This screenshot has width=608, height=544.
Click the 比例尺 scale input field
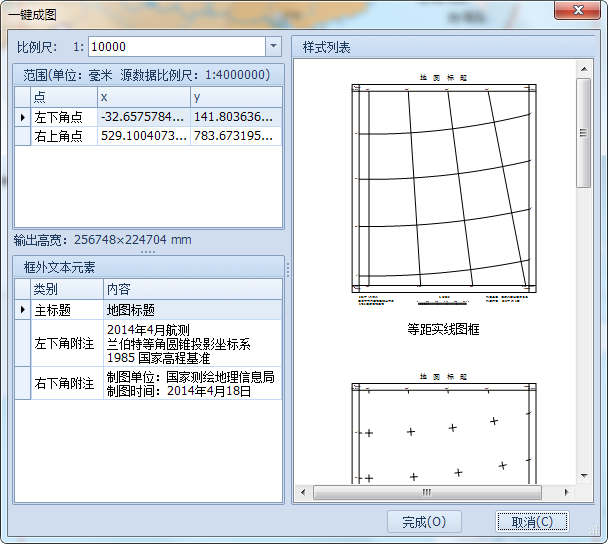click(175, 46)
